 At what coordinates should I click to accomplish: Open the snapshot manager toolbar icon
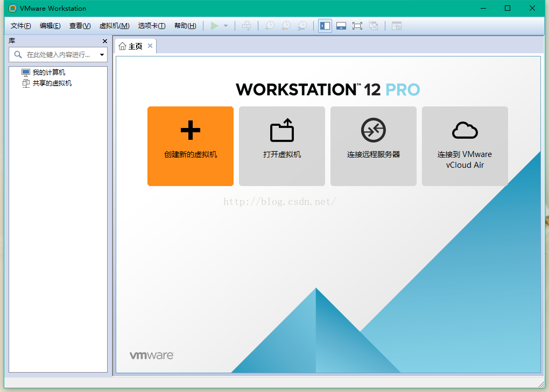[302, 26]
